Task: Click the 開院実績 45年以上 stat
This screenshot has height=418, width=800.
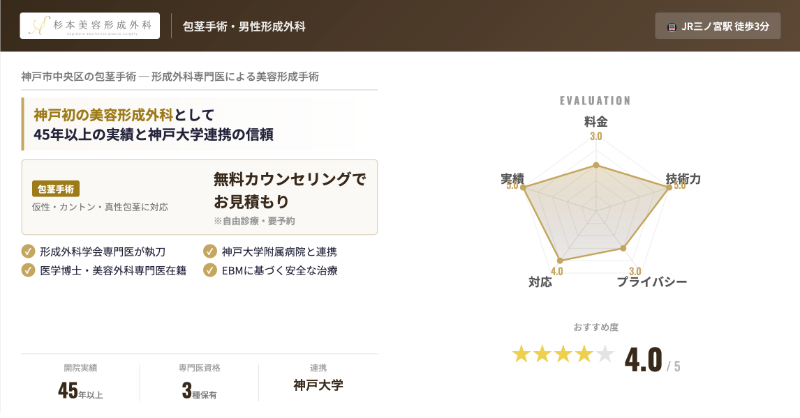Action: point(80,382)
